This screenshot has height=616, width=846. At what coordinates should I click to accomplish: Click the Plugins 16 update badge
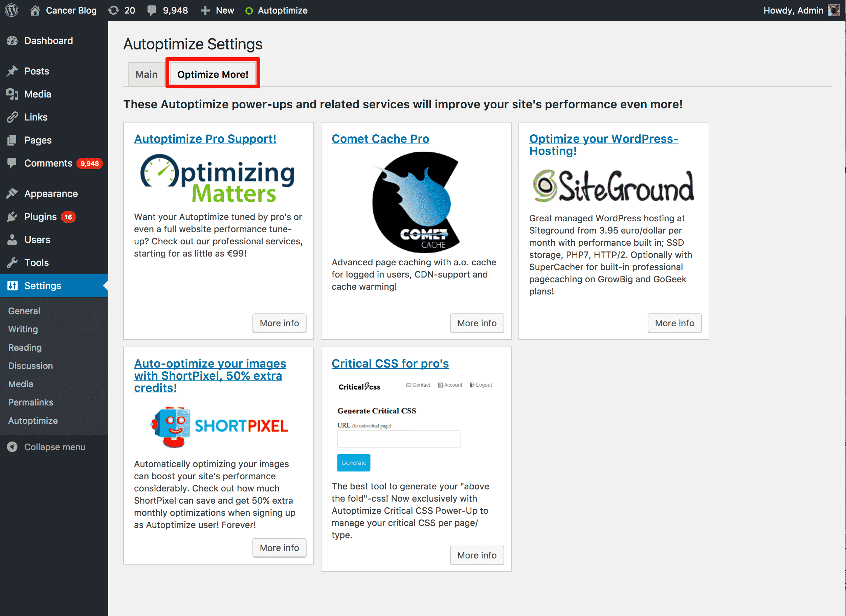pyautogui.click(x=68, y=217)
